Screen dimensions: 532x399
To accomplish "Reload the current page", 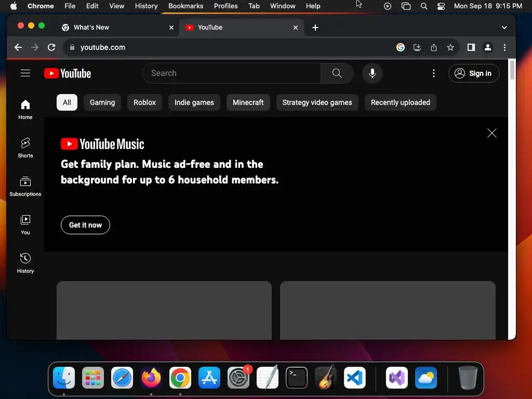I will [51, 47].
